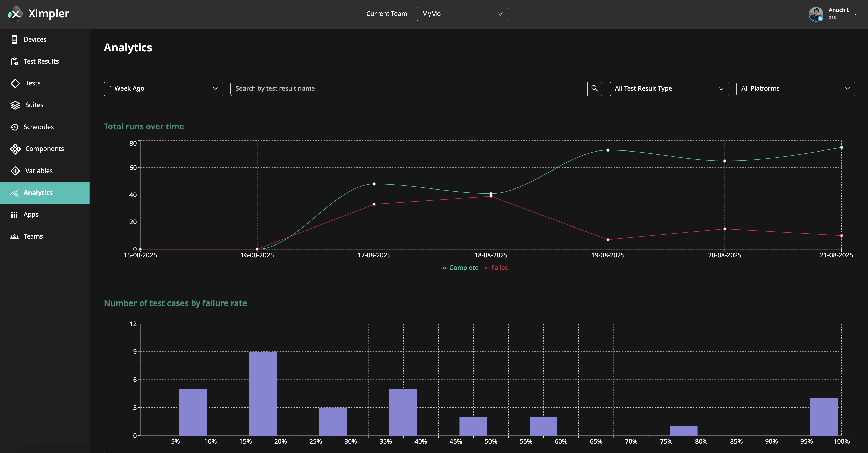Viewport: 868px width, 453px height.
Task: Open the Variables icon
Action: tap(15, 171)
